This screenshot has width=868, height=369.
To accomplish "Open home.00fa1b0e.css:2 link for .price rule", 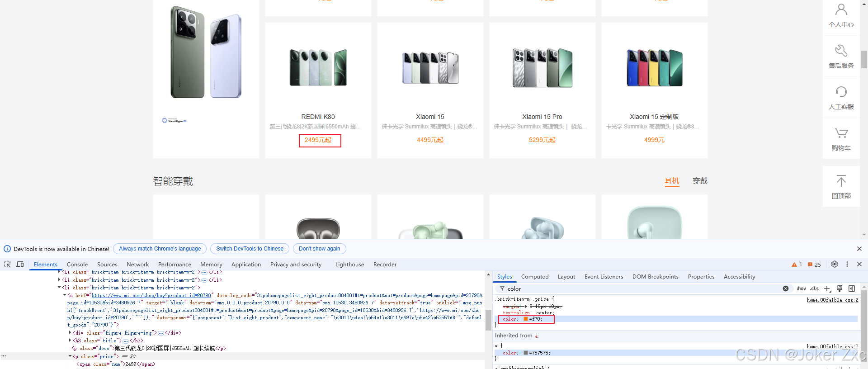I will point(832,300).
